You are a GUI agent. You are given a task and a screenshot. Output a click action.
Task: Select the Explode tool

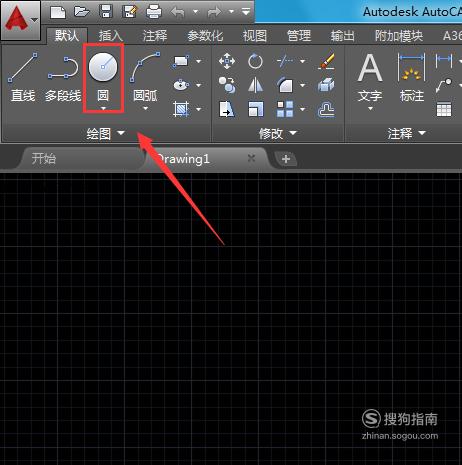coord(326,85)
